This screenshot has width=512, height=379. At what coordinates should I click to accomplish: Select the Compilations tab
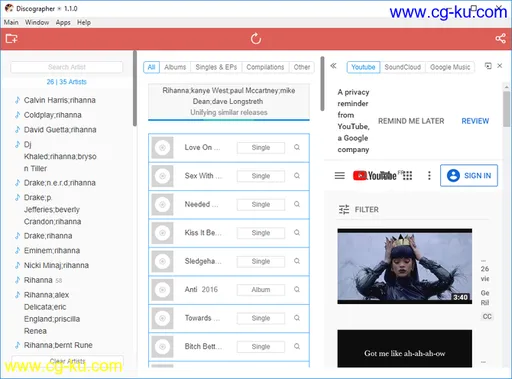[x=265, y=67]
